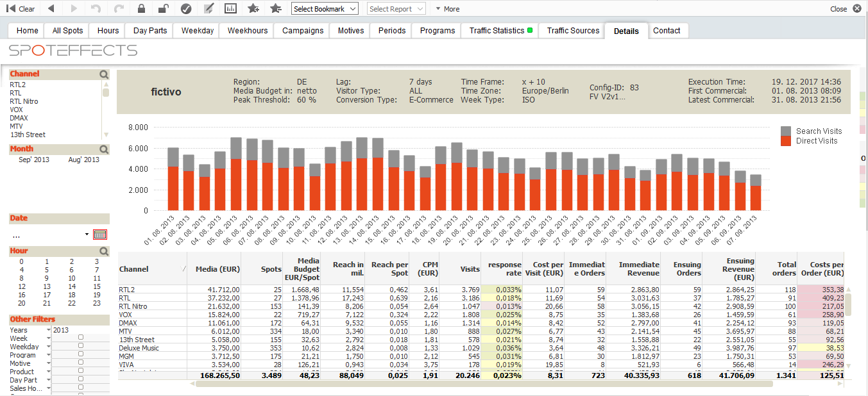
Task: Open the Date calendar picker icon
Action: tap(100, 235)
